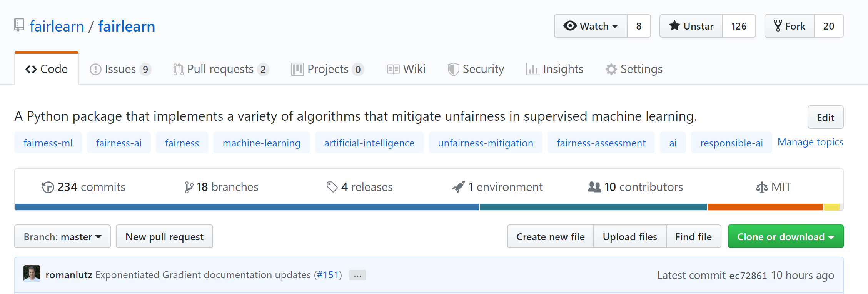
Task: Click romanlutz avatar thumbnail
Action: (x=32, y=274)
